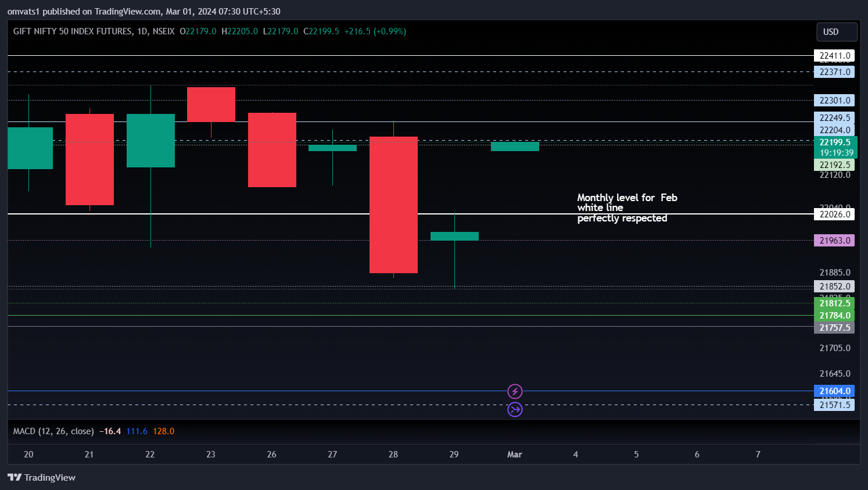Click the 21885.0 axis value
868x490 pixels.
pyautogui.click(x=835, y=273)
